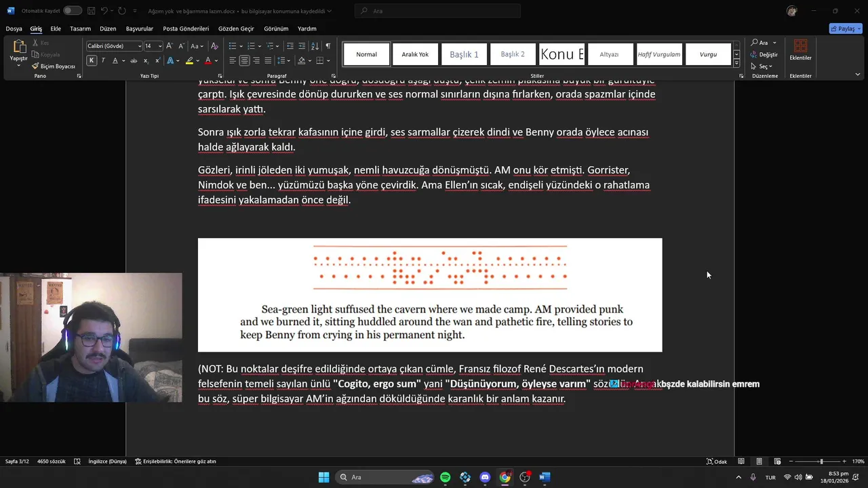
Task: Switch to the Görünüm tab
Action: point(276,28)
